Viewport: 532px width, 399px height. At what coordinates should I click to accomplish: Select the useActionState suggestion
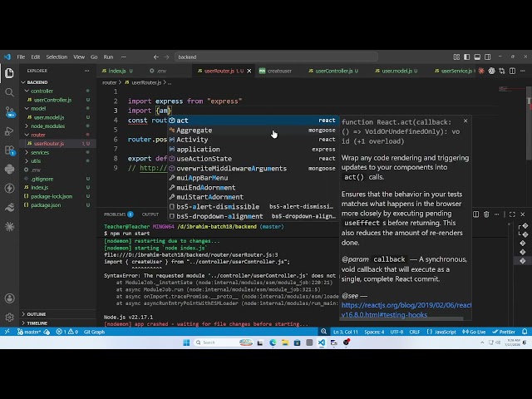253,159
